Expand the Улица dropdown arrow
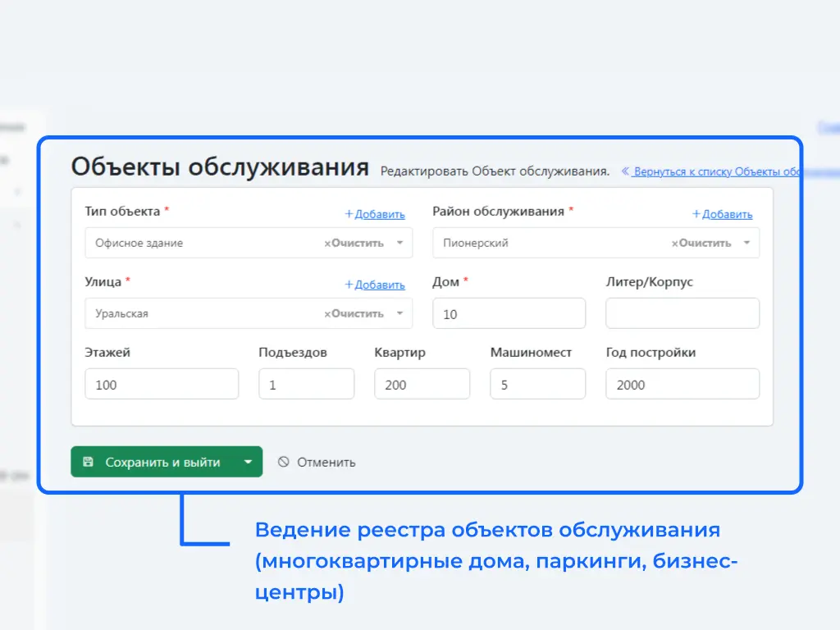840x630 pixels. tap(399, 313)
